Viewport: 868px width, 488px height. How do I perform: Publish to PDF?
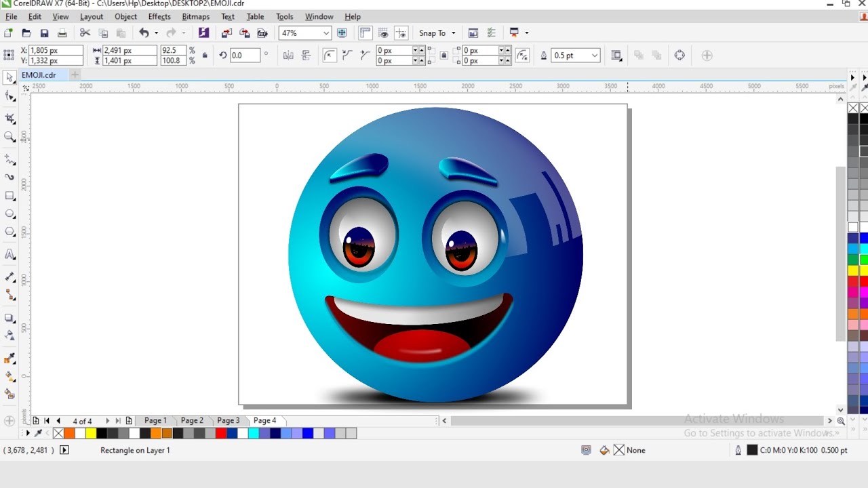coord(262,33)
